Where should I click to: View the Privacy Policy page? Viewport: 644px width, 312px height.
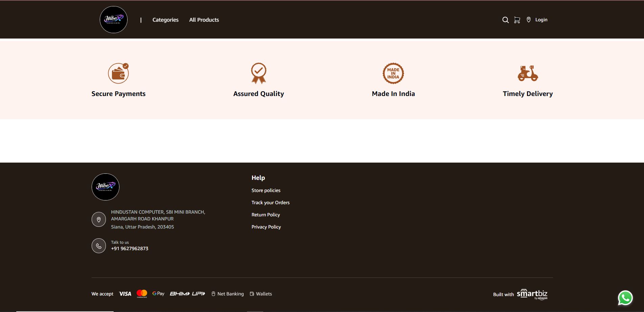pyautogui.click(x=266, y=227)
